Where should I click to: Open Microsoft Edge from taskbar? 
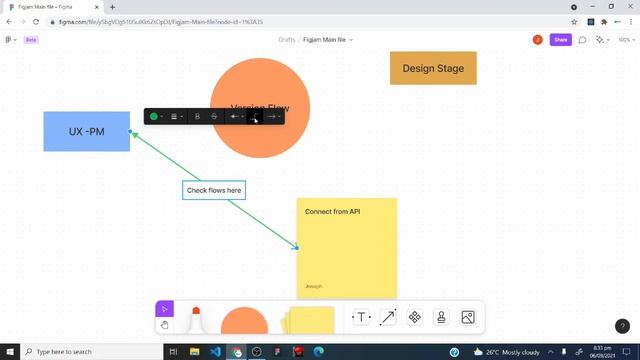(318, 351)
